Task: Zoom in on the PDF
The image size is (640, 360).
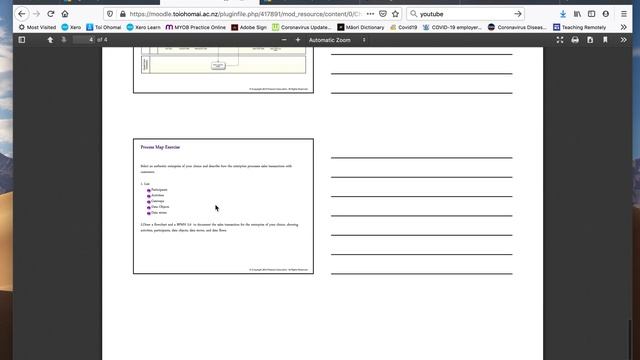Action: pos(298,40)
